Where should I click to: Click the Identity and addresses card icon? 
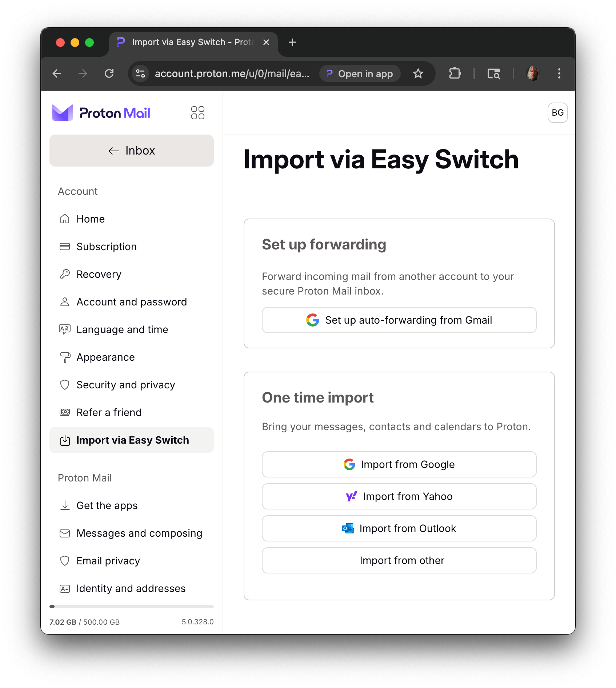tap(65, 588)
